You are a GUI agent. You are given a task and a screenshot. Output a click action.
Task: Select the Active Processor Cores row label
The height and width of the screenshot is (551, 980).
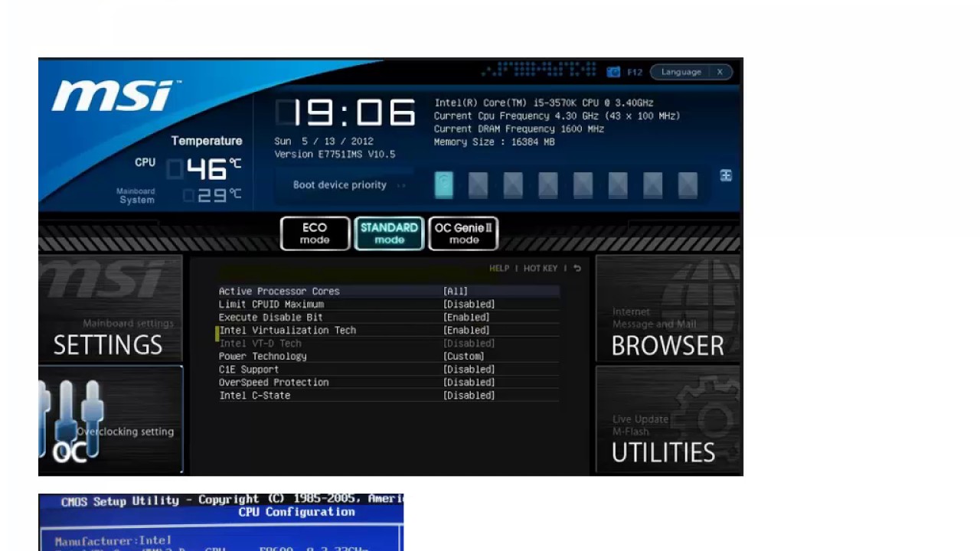click(x=279, y=292)
